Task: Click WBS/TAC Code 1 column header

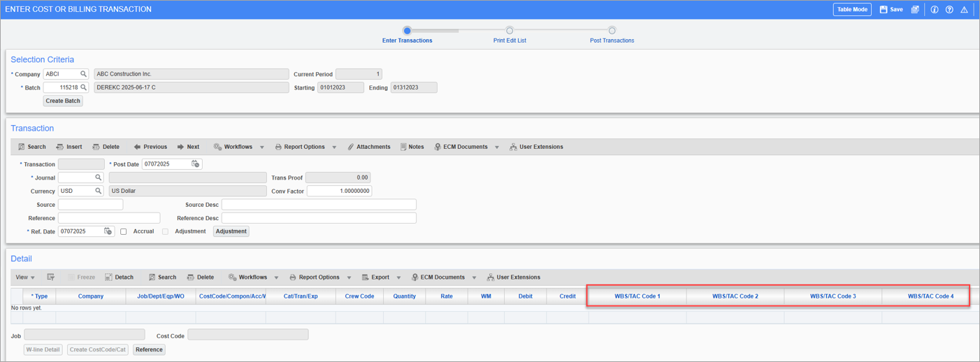Action: click(x=637, y=296)
